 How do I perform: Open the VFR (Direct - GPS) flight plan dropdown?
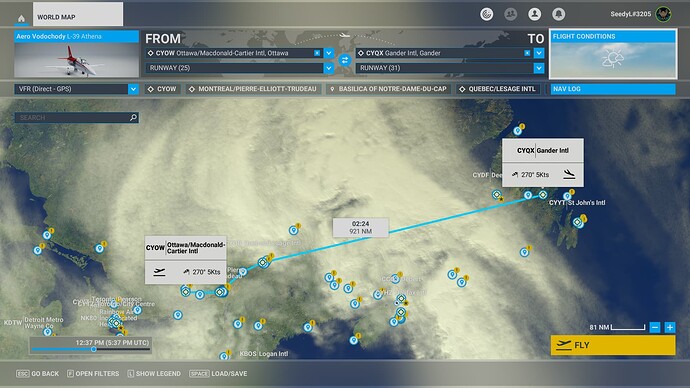77,89
